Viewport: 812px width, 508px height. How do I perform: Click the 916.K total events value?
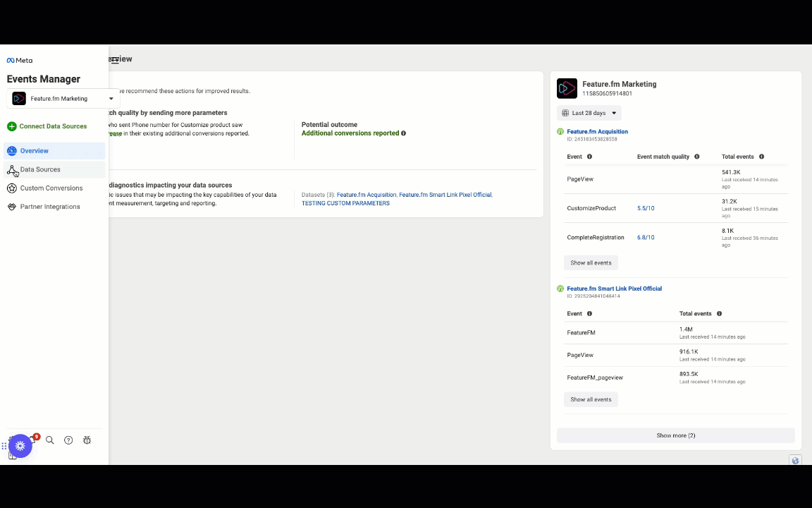pos(689,351)
